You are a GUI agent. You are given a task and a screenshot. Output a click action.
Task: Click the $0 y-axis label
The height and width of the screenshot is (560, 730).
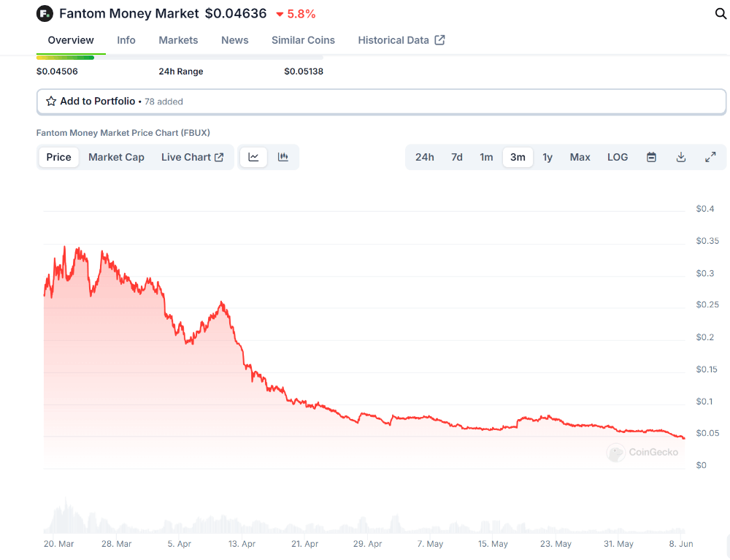click(x=701, y=465)
